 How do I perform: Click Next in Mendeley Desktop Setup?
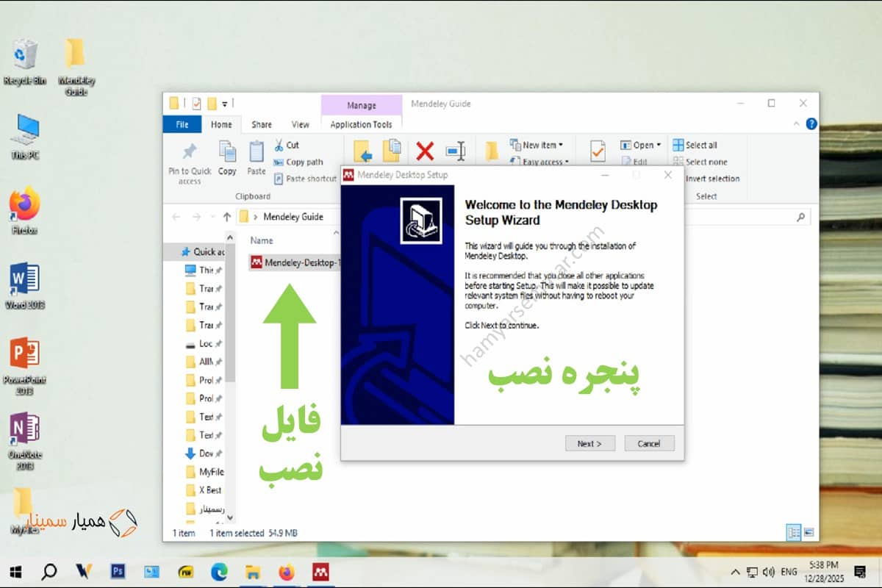coord(590,443)
